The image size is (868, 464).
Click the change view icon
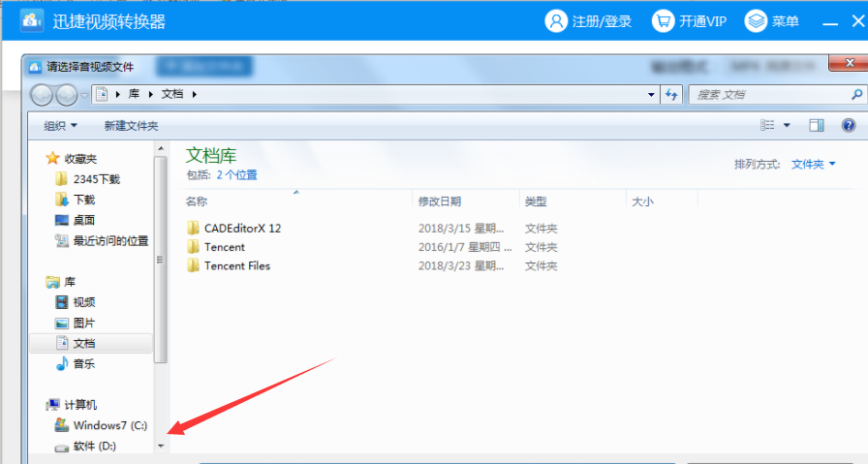click(768, 125)
